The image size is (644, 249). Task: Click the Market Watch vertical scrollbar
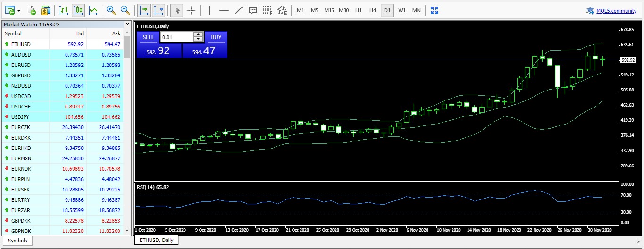(127, 132)
